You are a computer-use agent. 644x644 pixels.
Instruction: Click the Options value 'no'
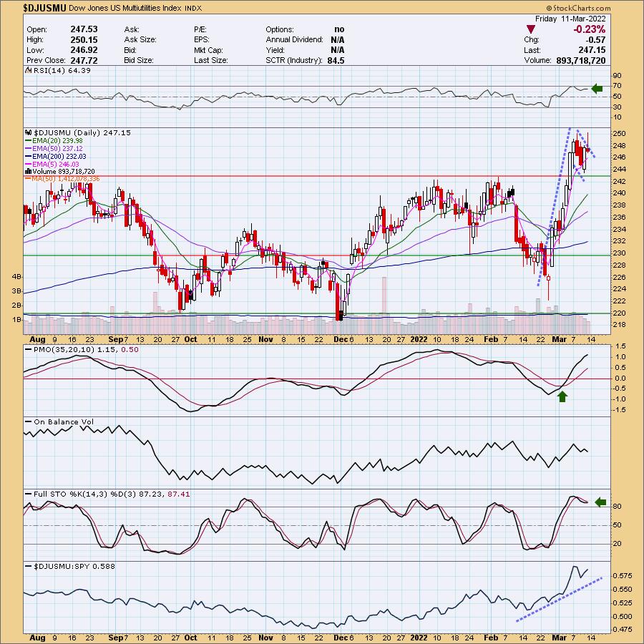coord(339,29)
